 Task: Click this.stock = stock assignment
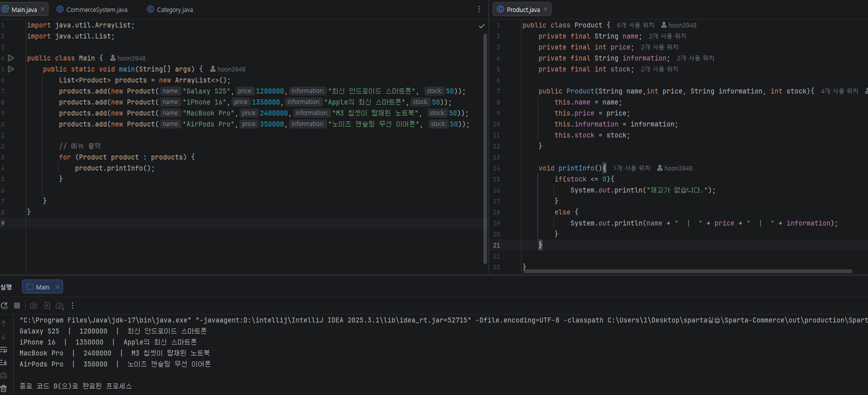[x=592, y=135]
